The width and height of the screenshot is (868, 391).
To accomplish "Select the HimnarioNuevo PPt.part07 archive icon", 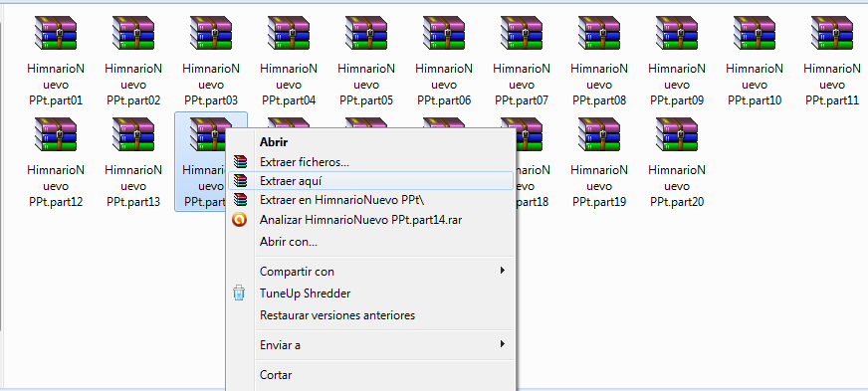I will click(522, 33).
